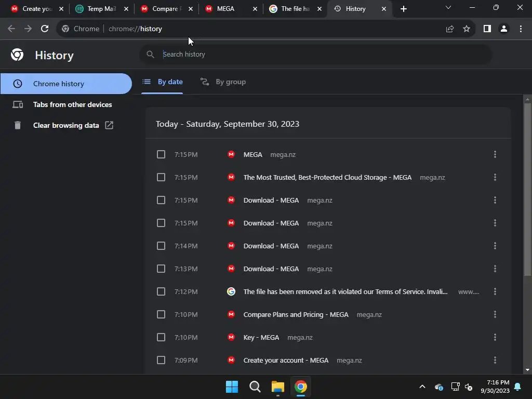
Task: Tick checkbox for Create your account - MEGA
Action: (x=161, y=360)
